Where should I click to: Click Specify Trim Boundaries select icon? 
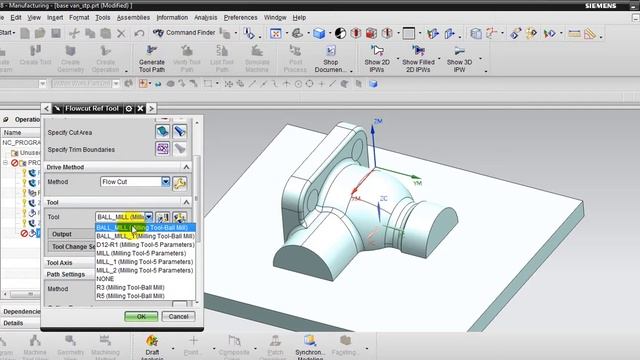(x=162, y=149)
